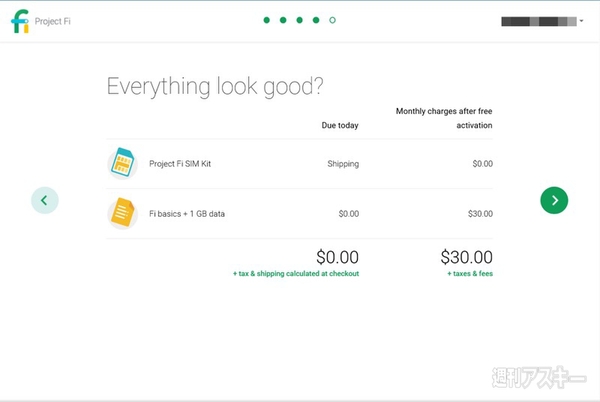Go back with the left arrow button
This screenshot has height=402, width=600.
point(45,200)
